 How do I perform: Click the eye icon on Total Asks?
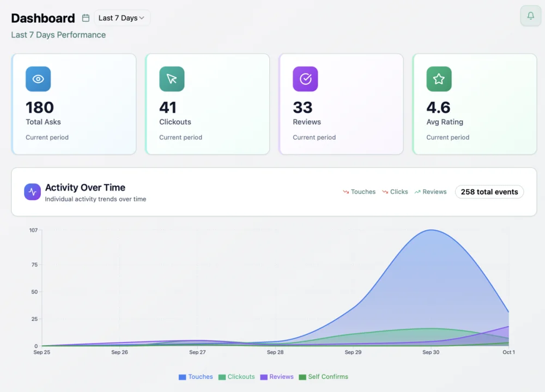click(x=38, y=79)
